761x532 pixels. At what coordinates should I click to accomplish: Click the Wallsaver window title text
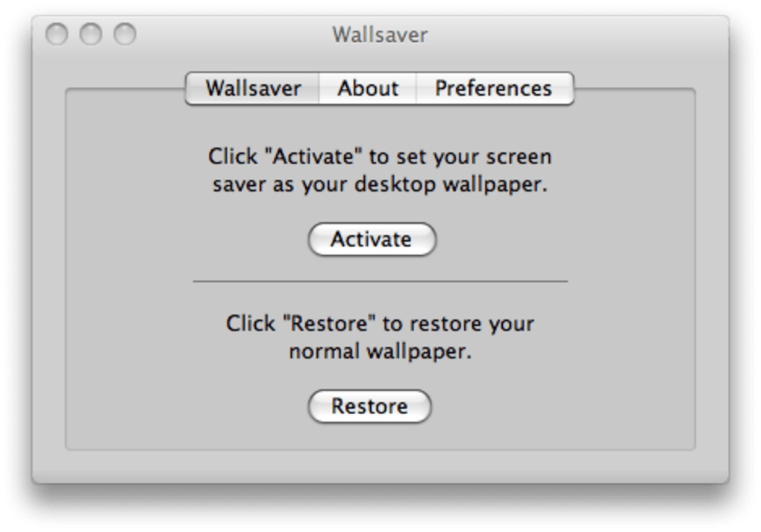pos(380,35)
